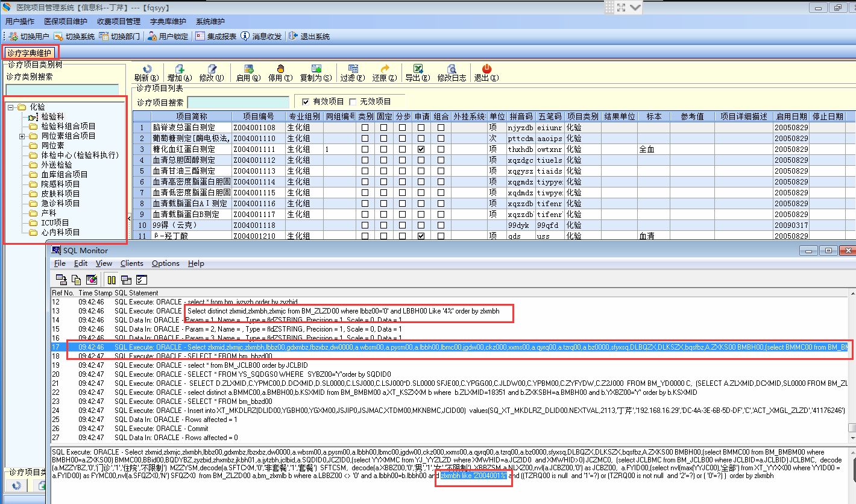Click the 修改(U) modify button
Viewport: 856px width, 504px height.
click(x=212, y=73)
